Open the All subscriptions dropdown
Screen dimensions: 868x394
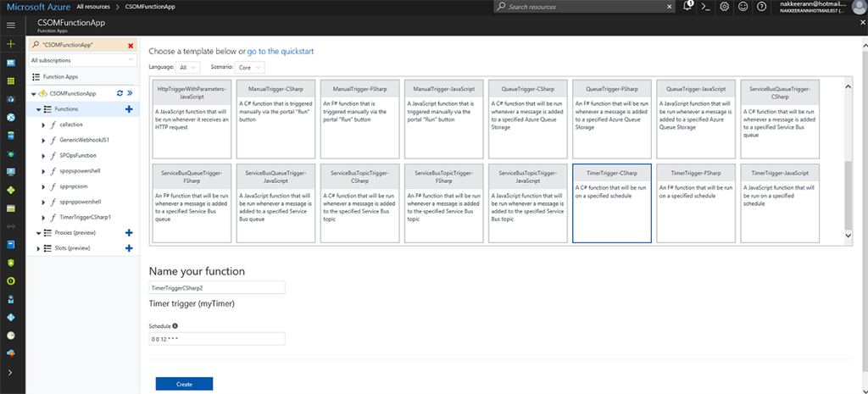82,61
